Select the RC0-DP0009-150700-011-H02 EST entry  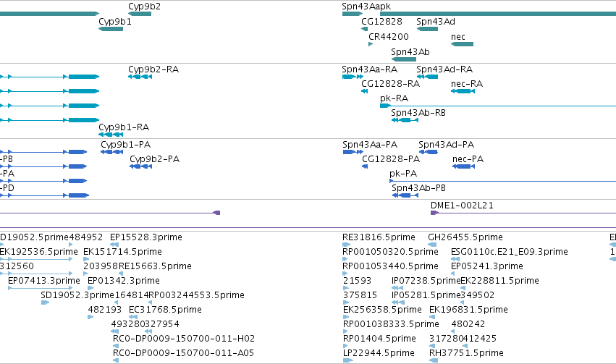click(183, 339)
